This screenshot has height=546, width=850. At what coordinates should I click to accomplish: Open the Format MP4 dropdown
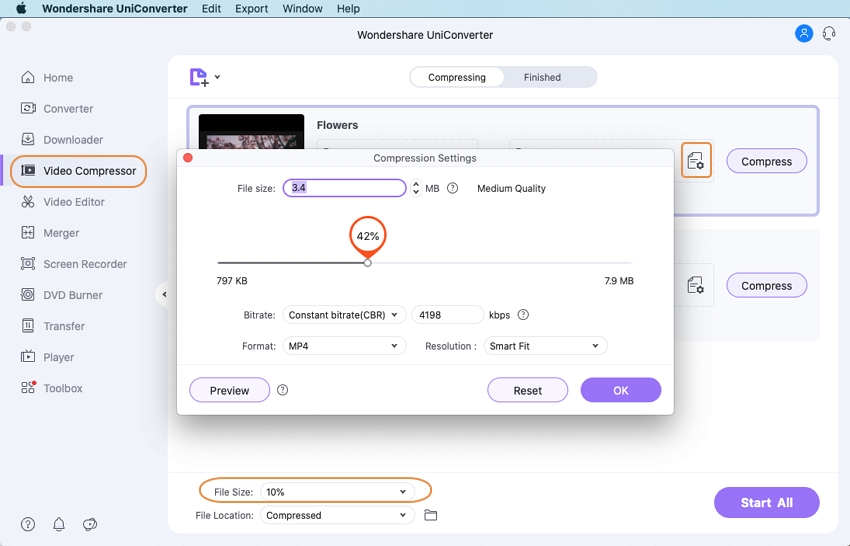[344, 346]
